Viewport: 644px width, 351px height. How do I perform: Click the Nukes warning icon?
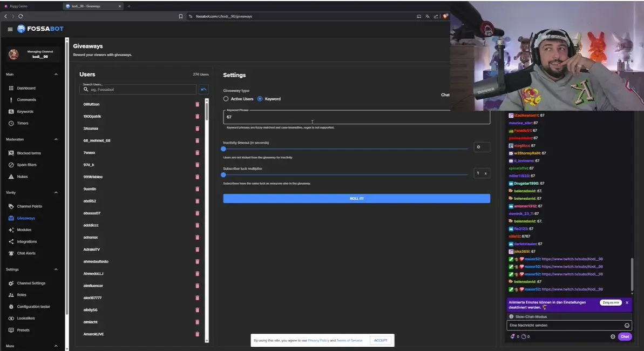tap(11, 177)
